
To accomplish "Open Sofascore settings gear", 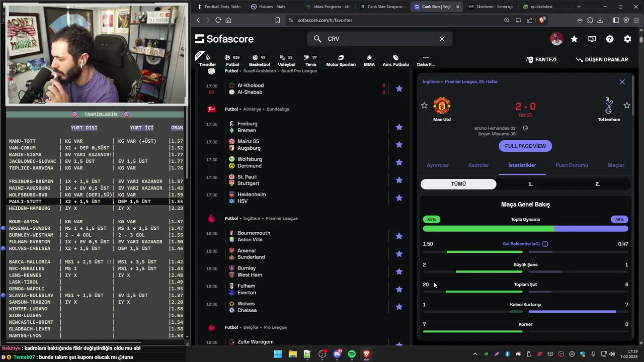I will click(627, 39).
